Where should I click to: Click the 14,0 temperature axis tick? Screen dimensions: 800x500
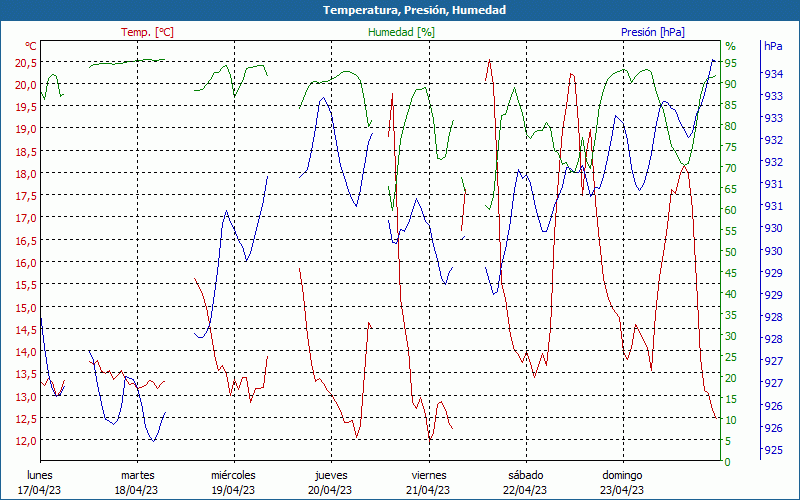pyautogui.click(x=26, y=352)
